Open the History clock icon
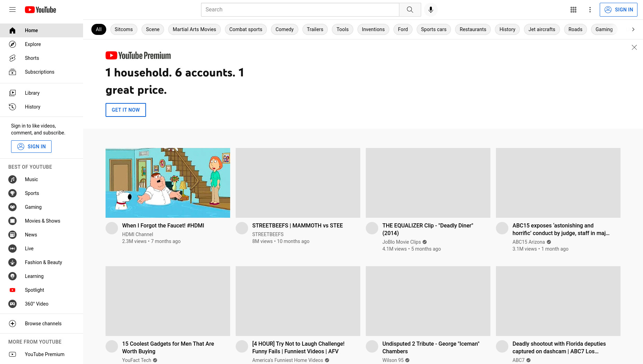 pyautogui.click(x=12, y=107)
